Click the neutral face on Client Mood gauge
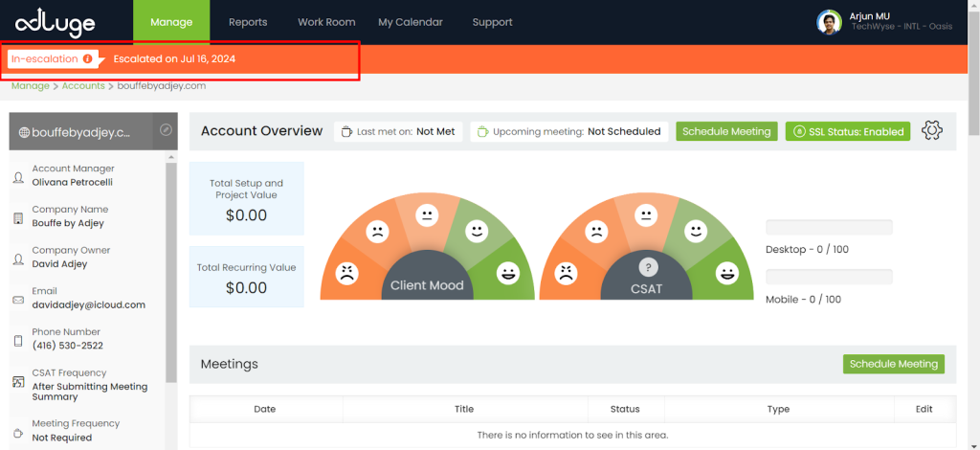This screenshot has height=450, width=980. coord(428,215)
